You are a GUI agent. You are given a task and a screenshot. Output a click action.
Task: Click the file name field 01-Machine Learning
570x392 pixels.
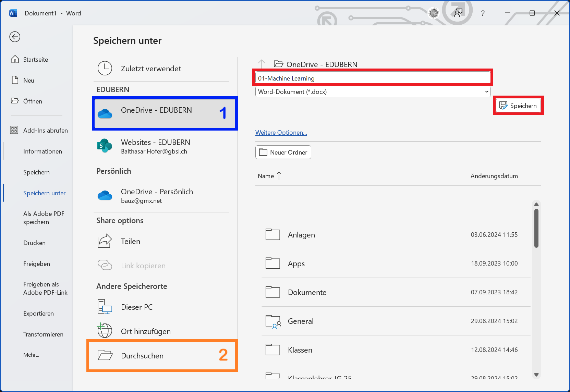coord(373,78)
